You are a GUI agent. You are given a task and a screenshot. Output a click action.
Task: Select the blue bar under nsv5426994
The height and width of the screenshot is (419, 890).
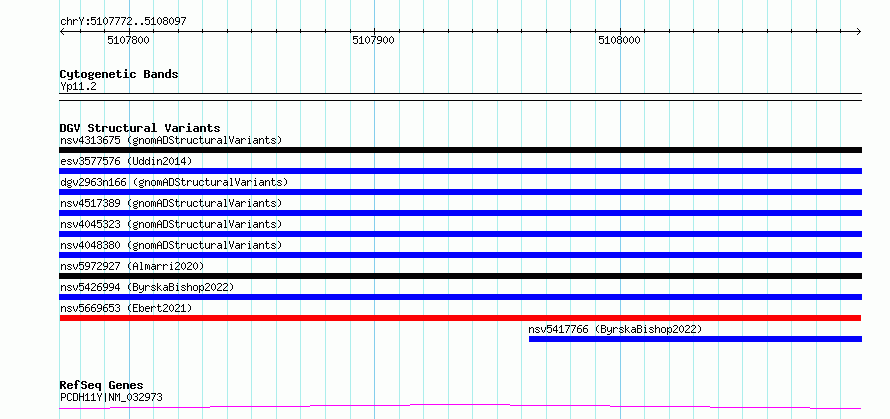pos(460,297)
